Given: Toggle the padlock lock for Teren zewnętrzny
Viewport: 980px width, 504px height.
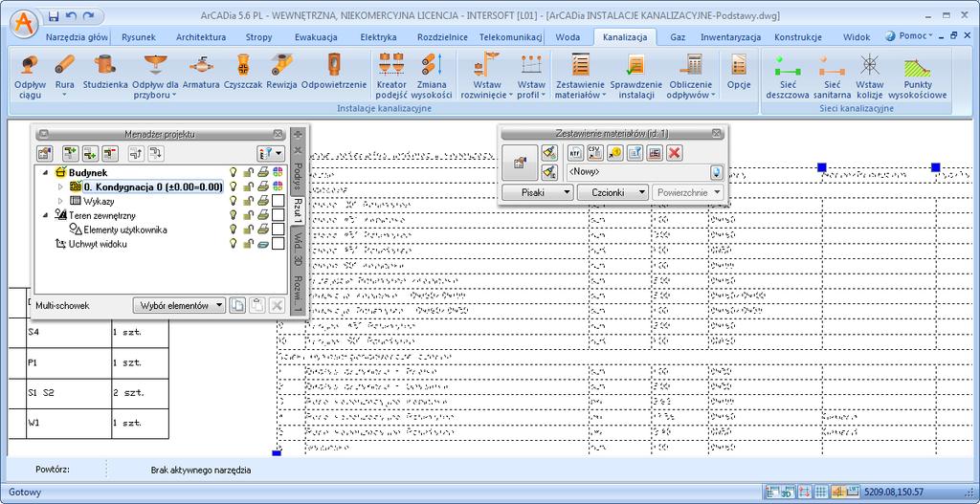Looking at the screenshot, I should click(x=248, y=215).
